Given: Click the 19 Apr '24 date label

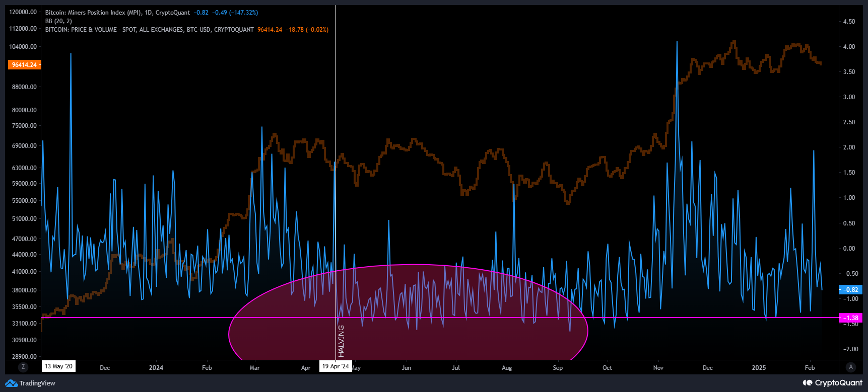Looking at the screenshot, I should (x=336, y=366).
